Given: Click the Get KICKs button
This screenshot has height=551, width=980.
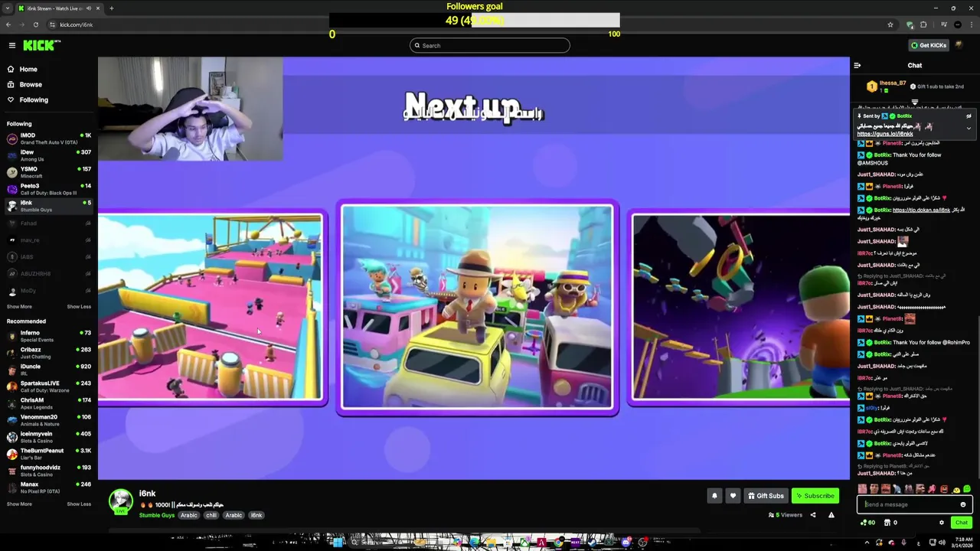Looking at the screenshot, I should tap(929, 45).
